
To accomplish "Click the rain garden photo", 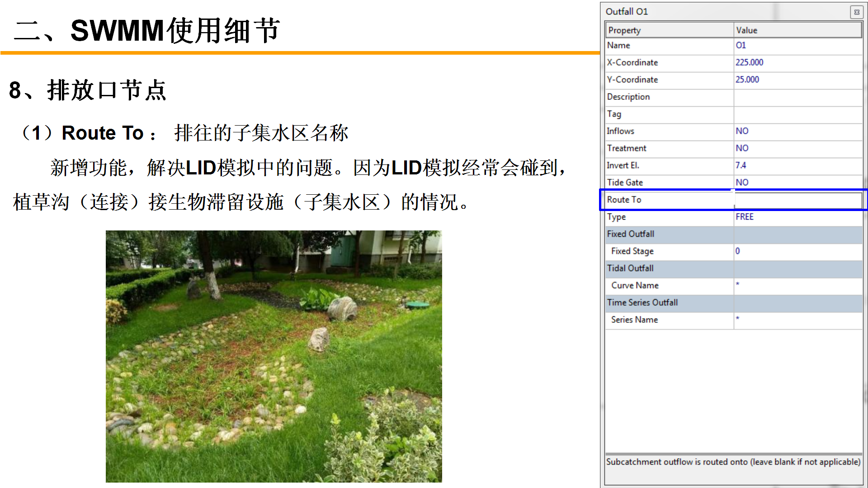I will tap(274, 356).
